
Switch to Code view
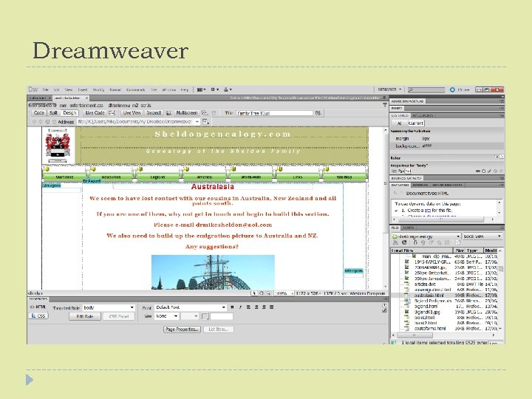tap(38, 112)
